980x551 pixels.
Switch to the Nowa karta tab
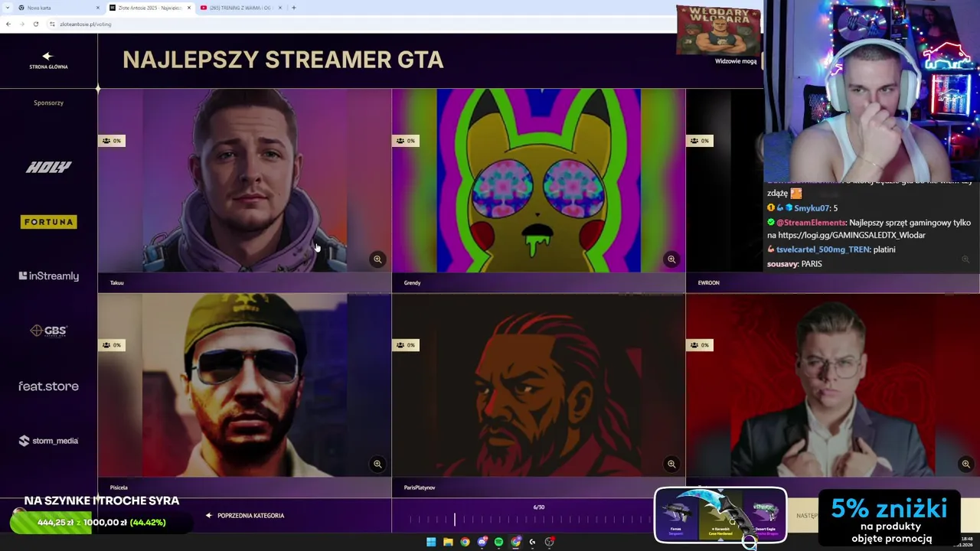click(x=60, y=8)
